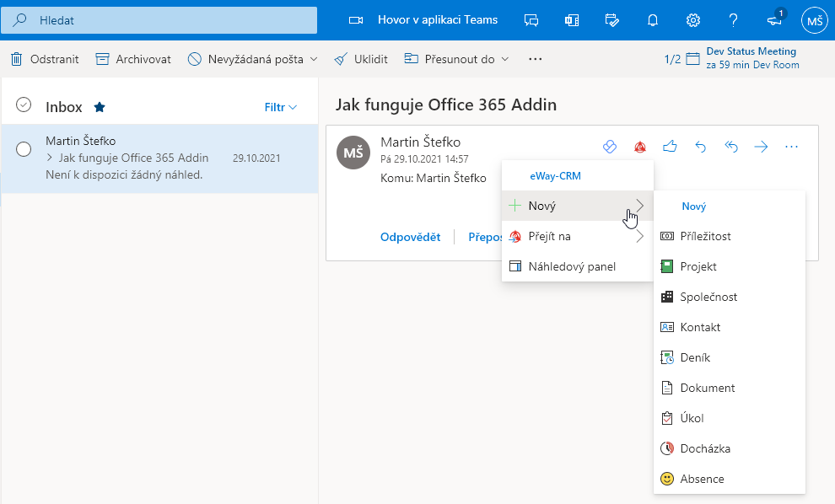This screenshot has width=835, height=504.
Task: Create new Dokument from submenu
Action: (x=729, y=388)
